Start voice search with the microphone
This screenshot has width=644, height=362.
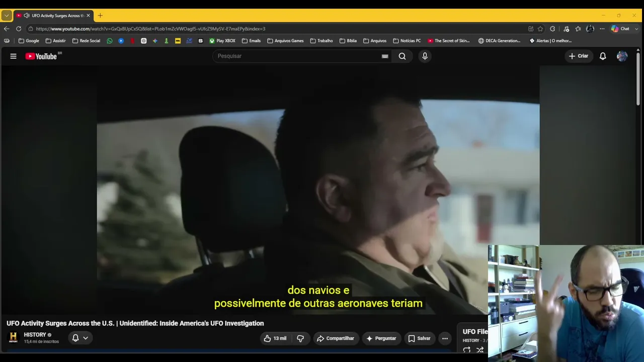pyautogui.click(x=425, y=56)
